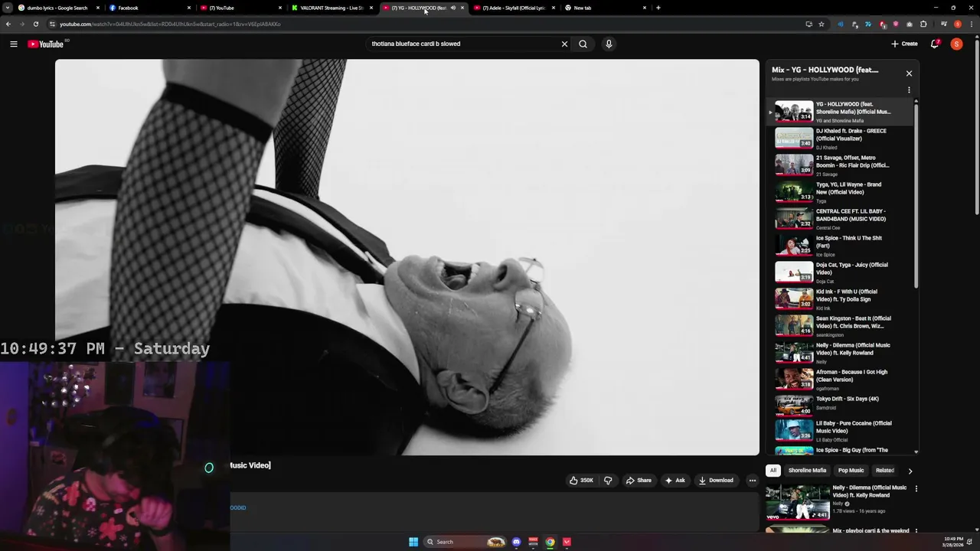
Task: Select the All filter chip
Action: [773, 471]
